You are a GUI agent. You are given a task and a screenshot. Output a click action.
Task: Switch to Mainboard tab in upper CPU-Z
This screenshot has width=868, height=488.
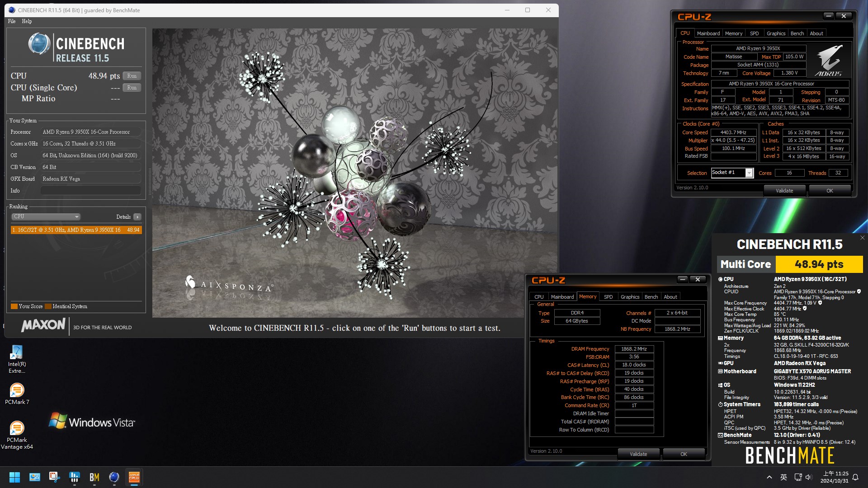(x=708, y=33)
